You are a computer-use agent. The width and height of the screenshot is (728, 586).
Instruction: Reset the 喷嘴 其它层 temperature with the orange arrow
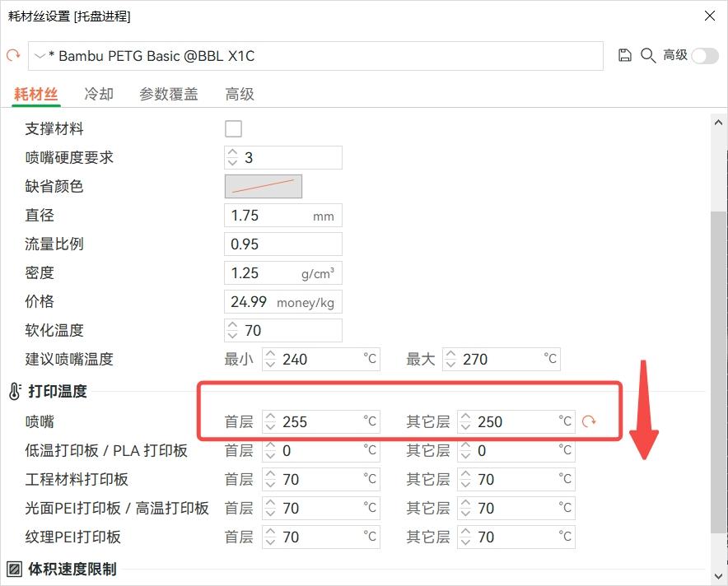(589, 421)
